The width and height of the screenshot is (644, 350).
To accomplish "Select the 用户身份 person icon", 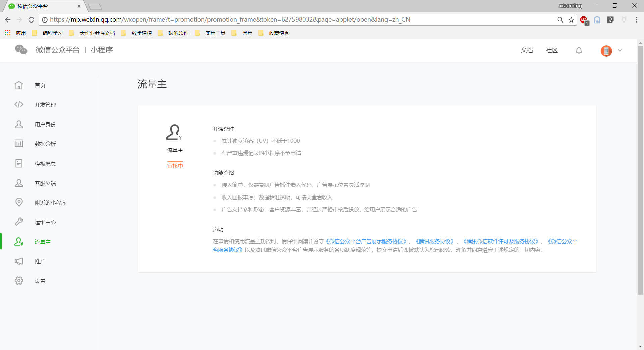I will point(19,124).
